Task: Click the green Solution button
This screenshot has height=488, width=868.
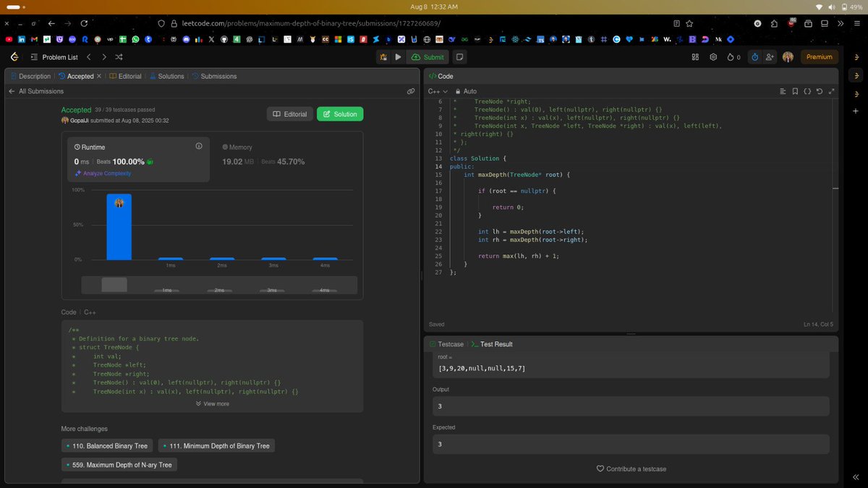Action: coord(340,114)
